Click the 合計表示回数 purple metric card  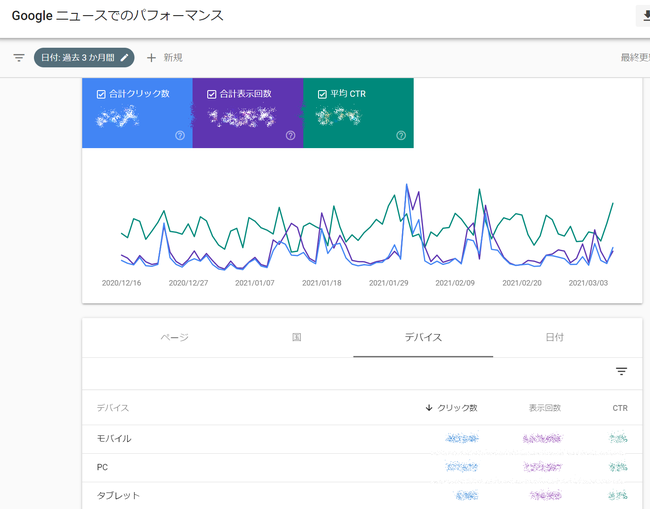(248, 113)
